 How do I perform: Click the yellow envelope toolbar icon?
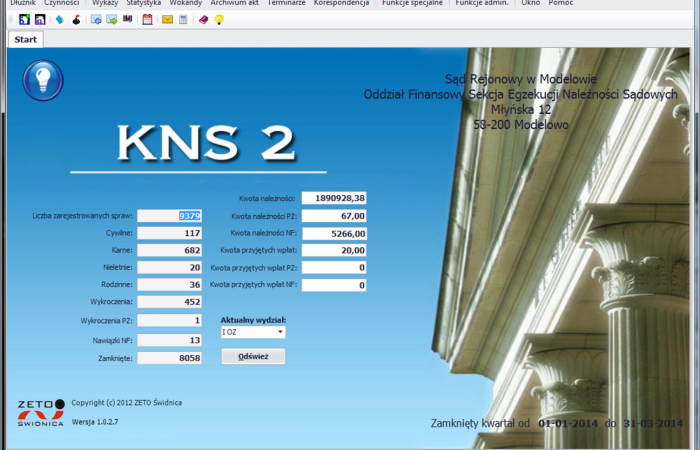(167, 20)
